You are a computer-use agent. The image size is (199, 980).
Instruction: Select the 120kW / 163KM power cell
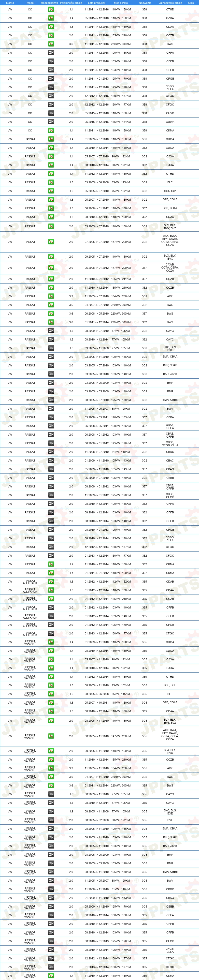[x=121, y=417]
